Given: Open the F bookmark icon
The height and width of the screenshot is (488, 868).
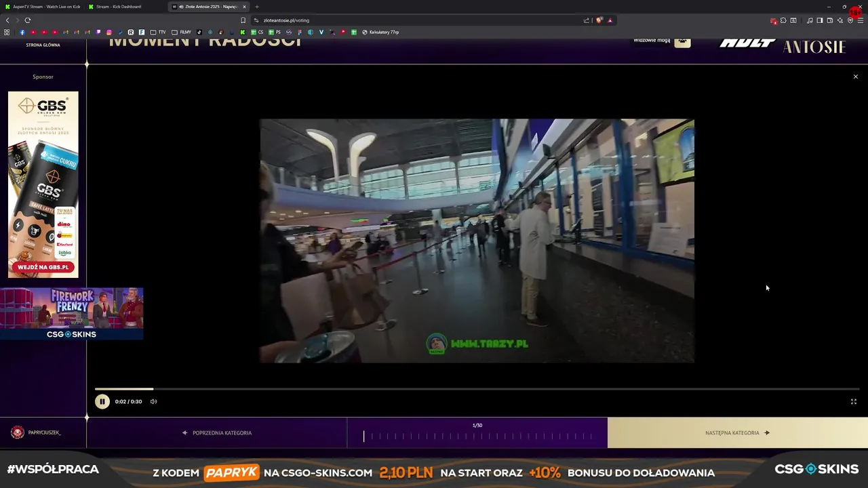Looking at the screenshot, I should (x=142, y=32).
